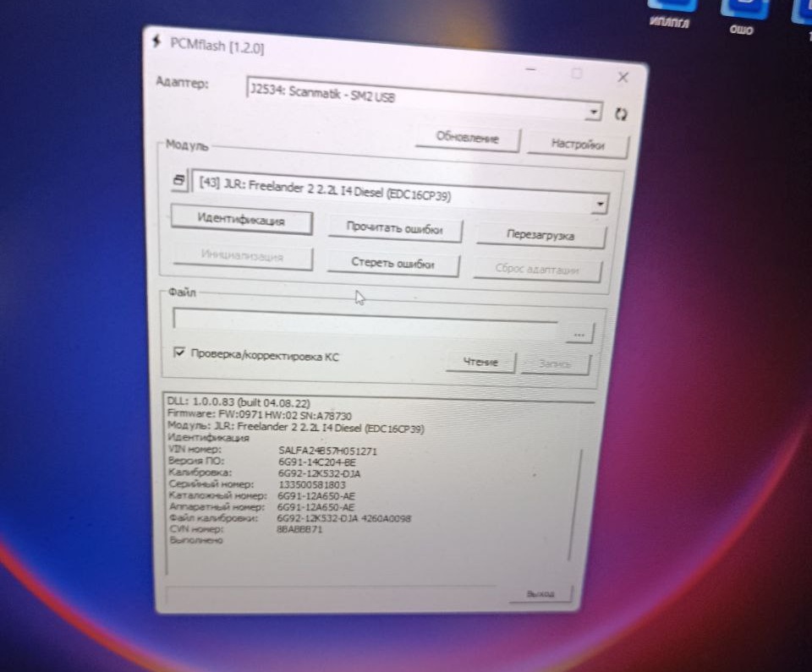Click the log panel vertical scrollbar
This screenshot has width=812, height=672.
tap(575, 505)
